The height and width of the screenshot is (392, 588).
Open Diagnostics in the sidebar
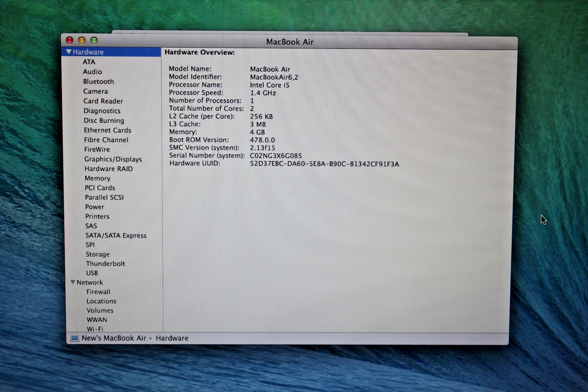tap(102, 111)
